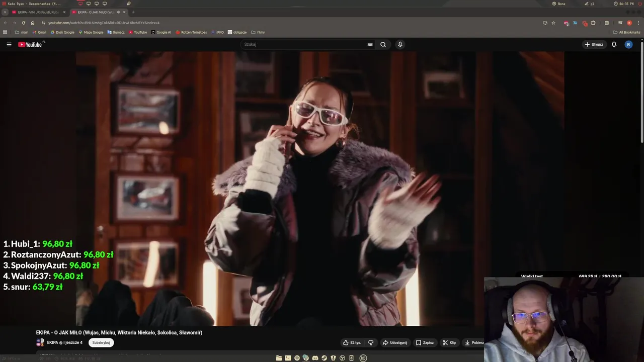Viewport: 644px width, 362px height.
Task: Reload the YouTube page
Action: click(x=23, y=23)
